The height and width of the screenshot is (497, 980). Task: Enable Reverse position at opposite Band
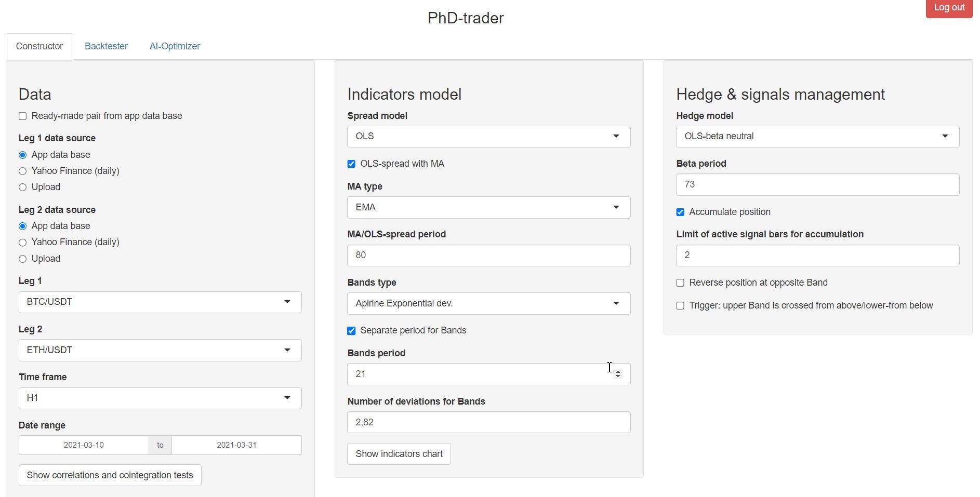680,283
